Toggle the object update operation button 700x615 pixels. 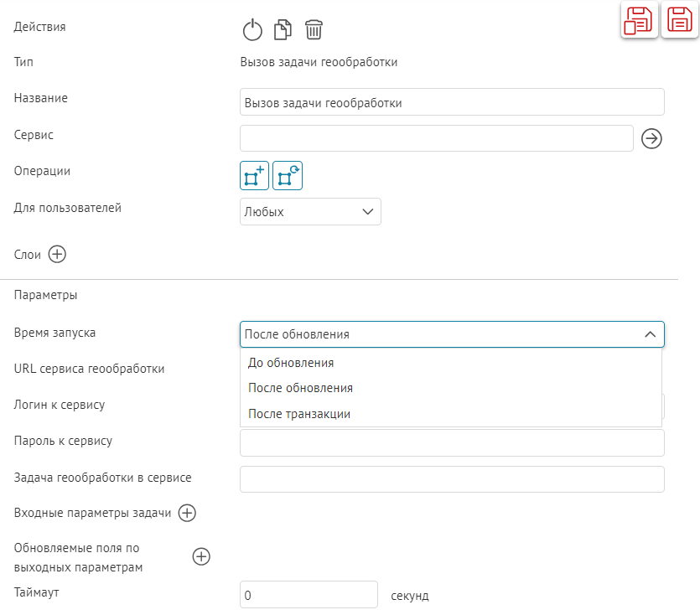click(x=288, y=177)
